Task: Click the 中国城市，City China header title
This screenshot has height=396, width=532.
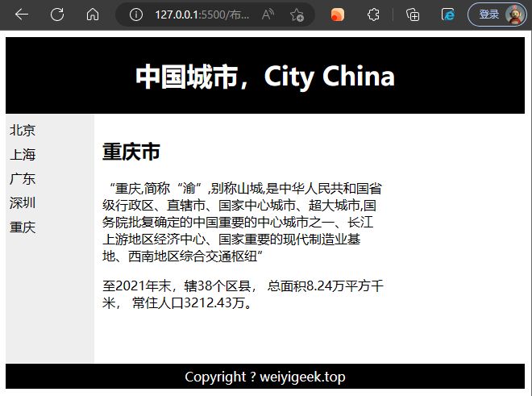Action: click(265, 77)
